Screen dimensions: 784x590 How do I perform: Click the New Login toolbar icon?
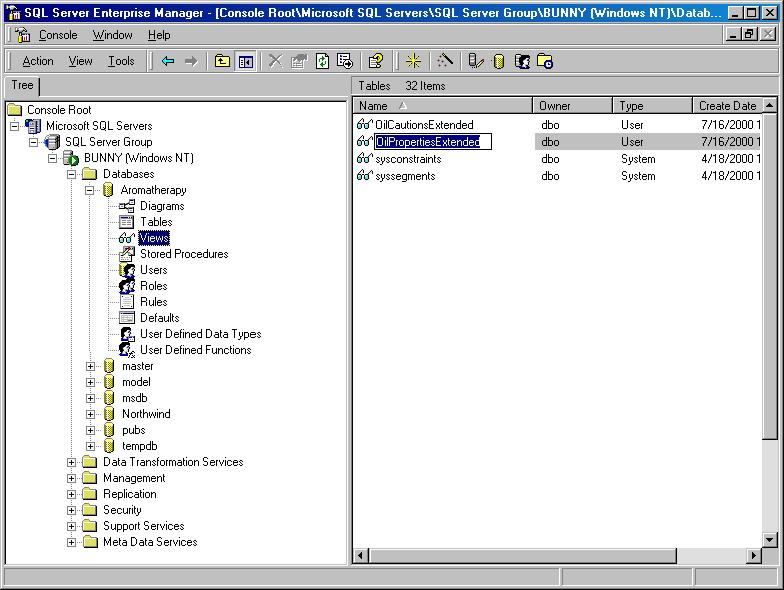coord(522,62)
